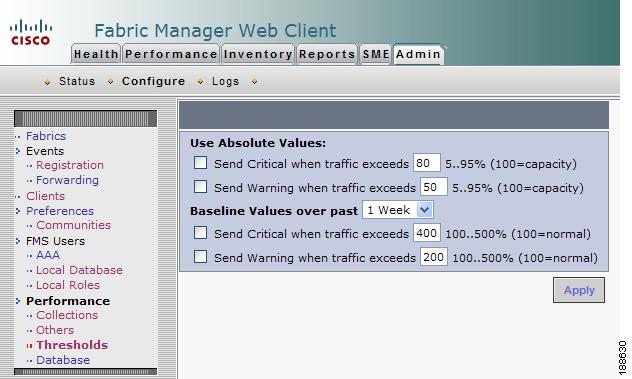Click the absolute critical value field showing 80
This screenshot has height=379, width=632.
coord(426,163)
